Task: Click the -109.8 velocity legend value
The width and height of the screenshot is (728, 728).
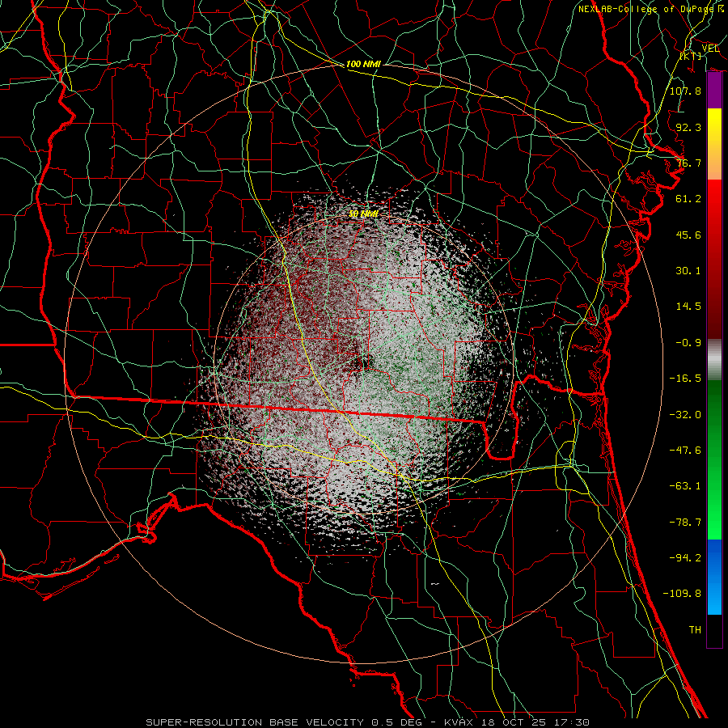Action: (x=682, y=594)
